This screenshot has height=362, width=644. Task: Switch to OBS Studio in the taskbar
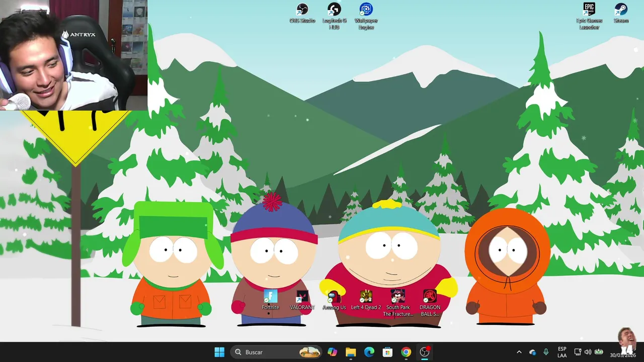425,352
